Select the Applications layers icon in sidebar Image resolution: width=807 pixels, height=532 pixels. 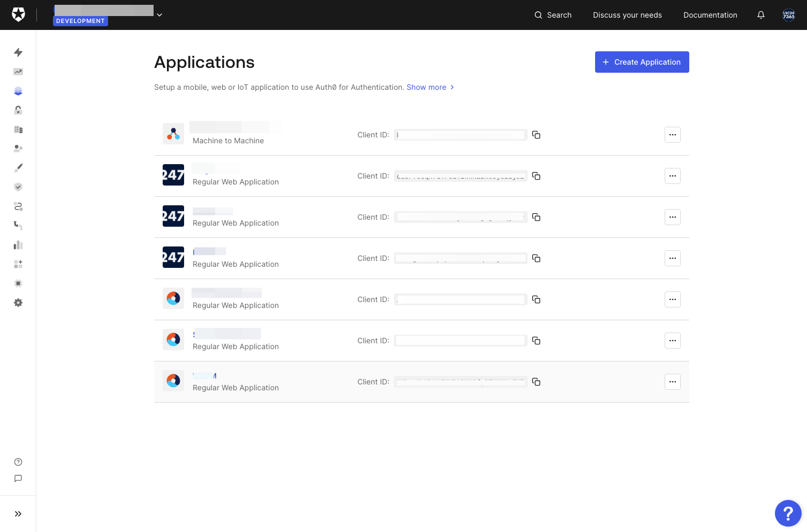pos(18,91)
